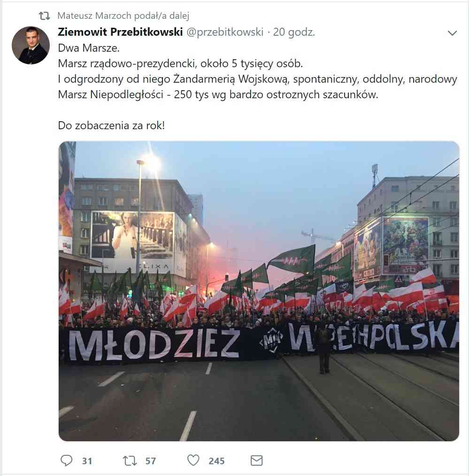Enlarge the march photo in the tweet
This screenshot has height=476, width=469.
click(x=259, y=291)
